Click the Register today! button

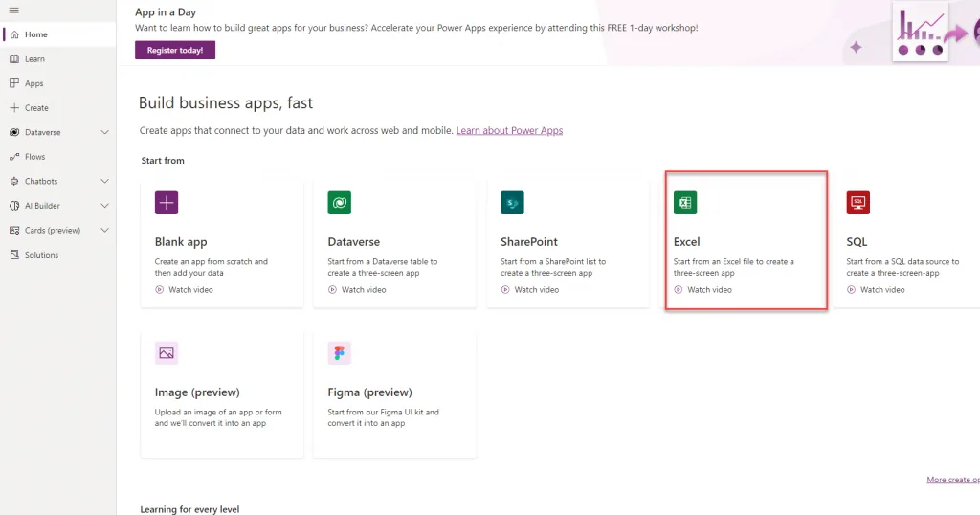tap(175, 50)
